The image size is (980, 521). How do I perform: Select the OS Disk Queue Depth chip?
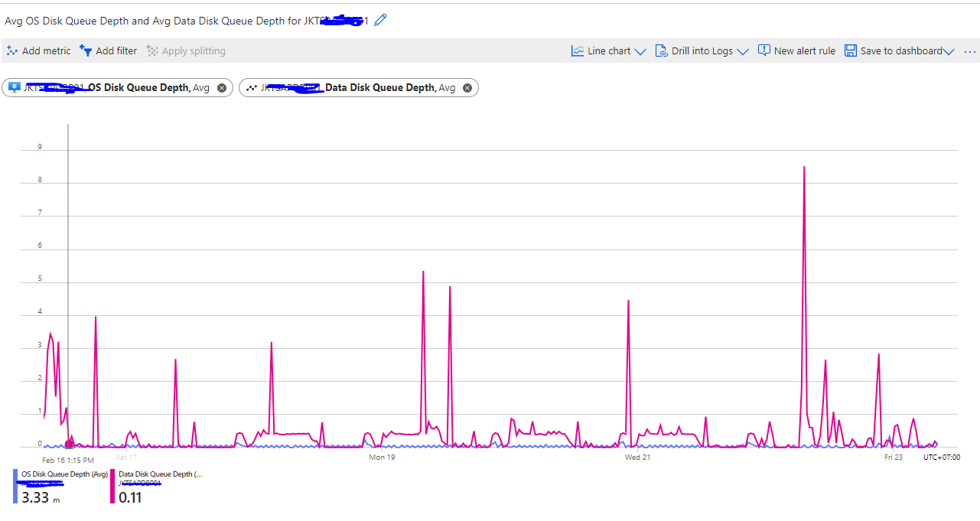pyautogui.click(x=118, y=88)
